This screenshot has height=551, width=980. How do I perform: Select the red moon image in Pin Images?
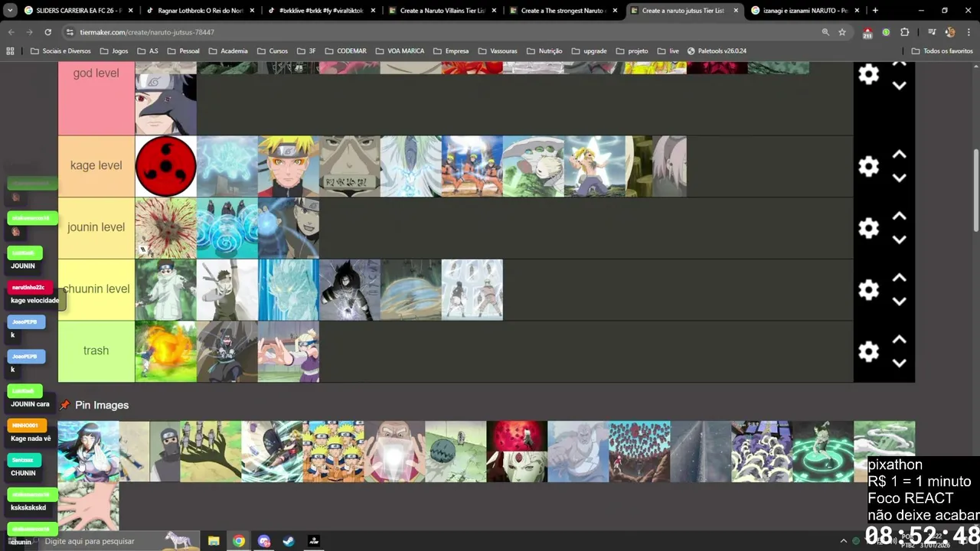coord(517,452)
